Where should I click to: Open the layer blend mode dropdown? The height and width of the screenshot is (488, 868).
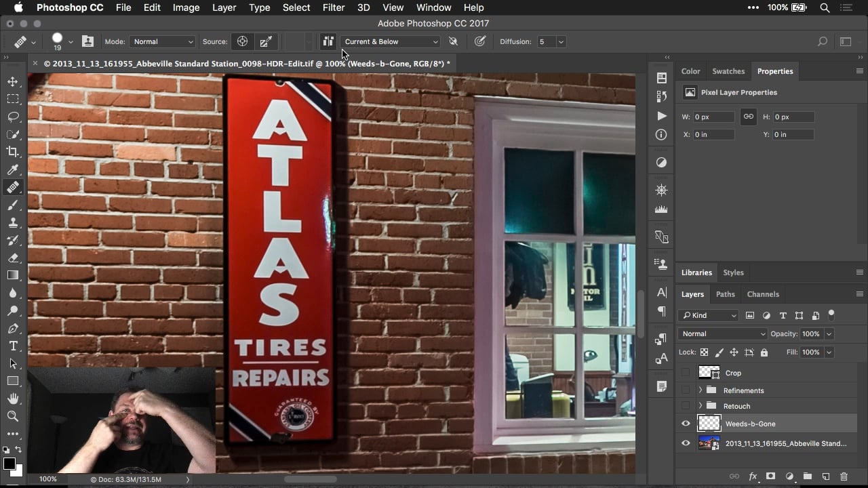tap(722, 333)
